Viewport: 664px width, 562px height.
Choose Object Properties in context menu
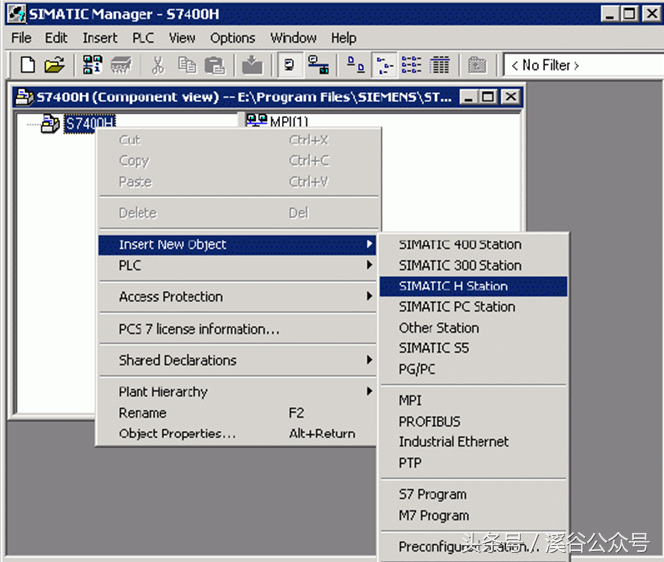[x=177, y=434]
